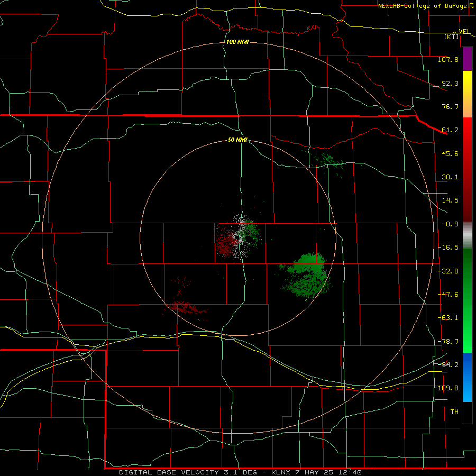Click the TH label under color scale
The width and height of the screenshot is (476, 476).
click(454, 412)
